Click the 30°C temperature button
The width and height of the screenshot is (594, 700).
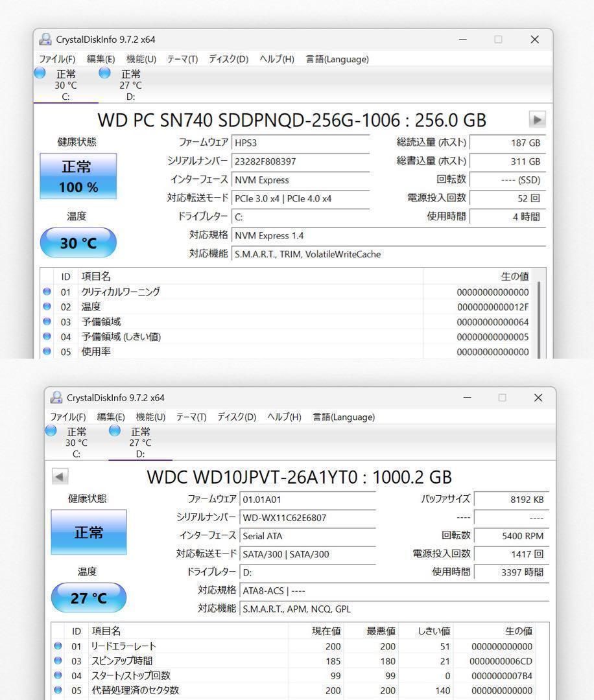pos(78,242)
